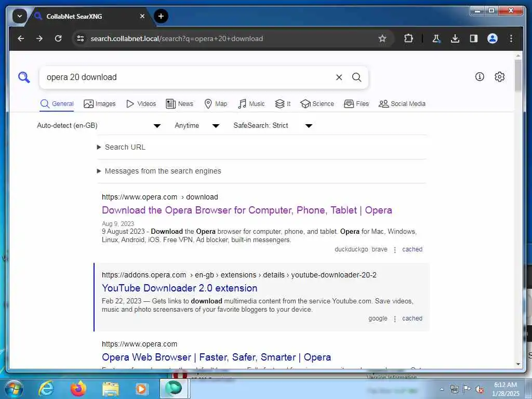This screenshot has width=532, height=399.
Task: Toggle the browser side panel
Action: pos(474,38)
